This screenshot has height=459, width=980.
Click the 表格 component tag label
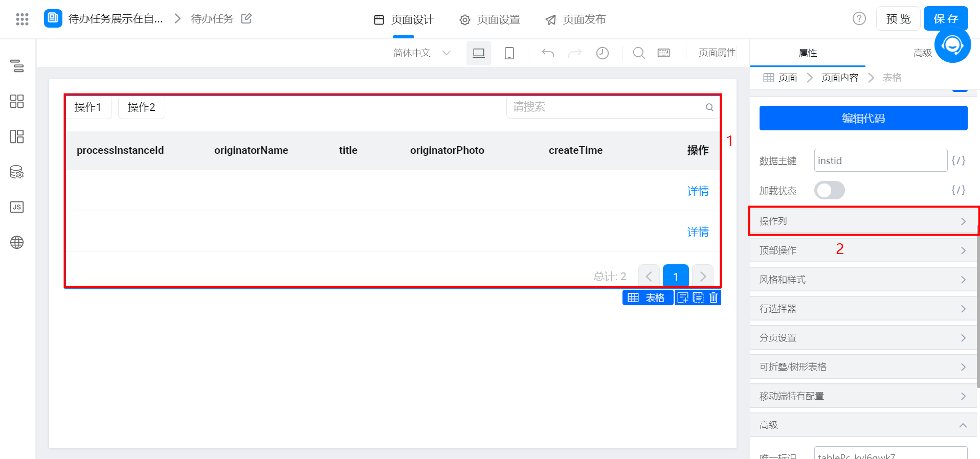(x=648, y=297)
